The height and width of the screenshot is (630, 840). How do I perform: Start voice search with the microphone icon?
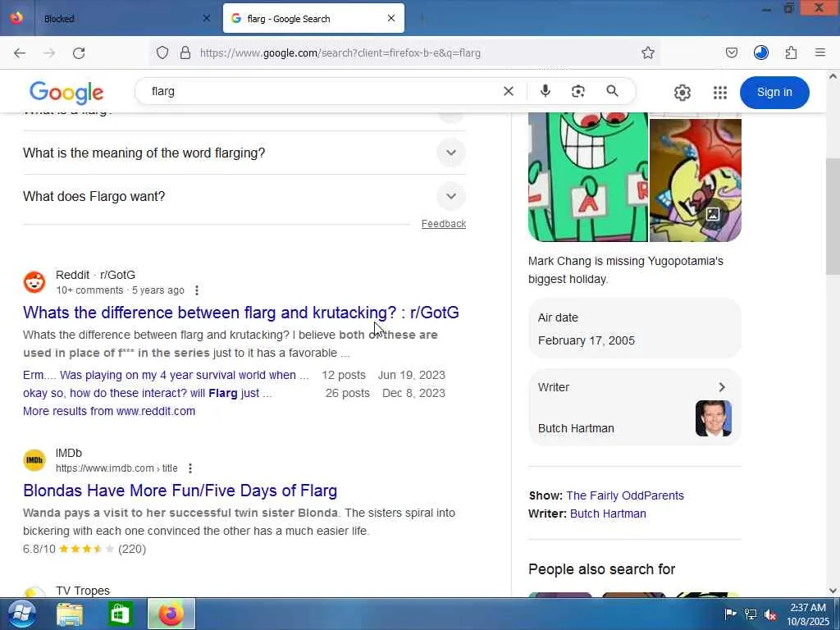(546, 91)
